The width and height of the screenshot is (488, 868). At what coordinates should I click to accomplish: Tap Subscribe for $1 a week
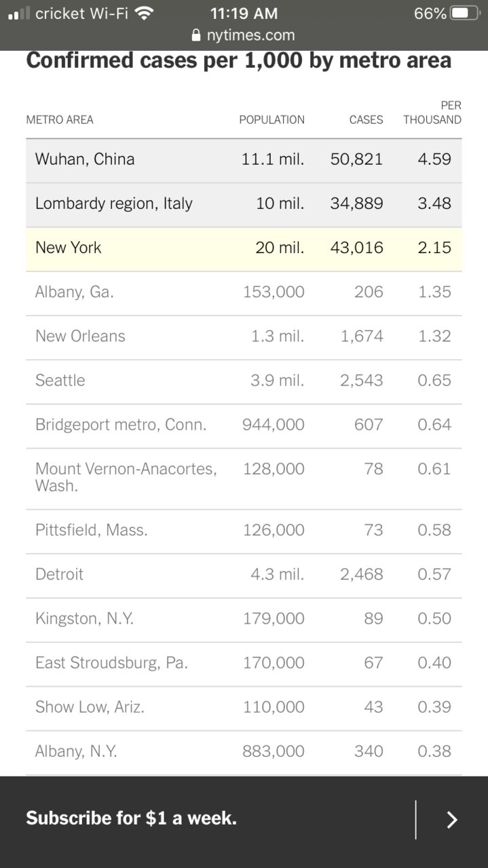(132, 818)
